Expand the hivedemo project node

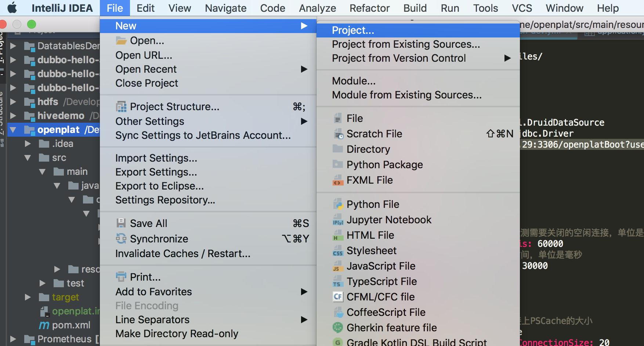tap(13, 116)
